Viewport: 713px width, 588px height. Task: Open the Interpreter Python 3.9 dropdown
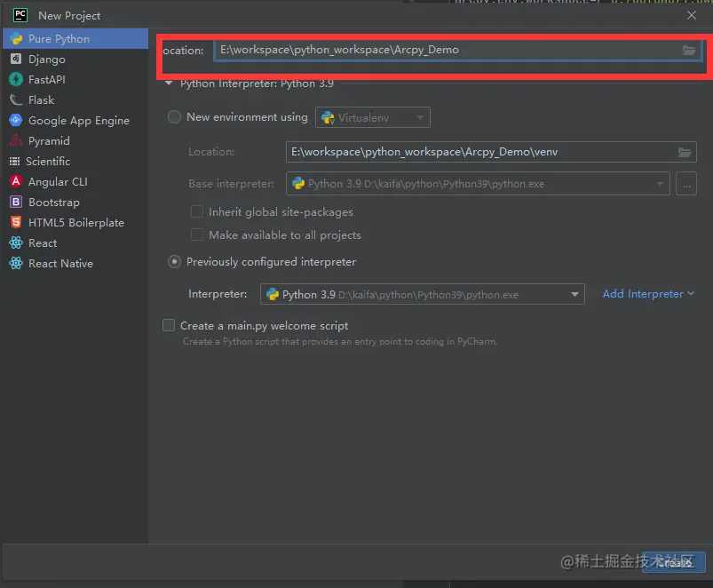(422, 294)
